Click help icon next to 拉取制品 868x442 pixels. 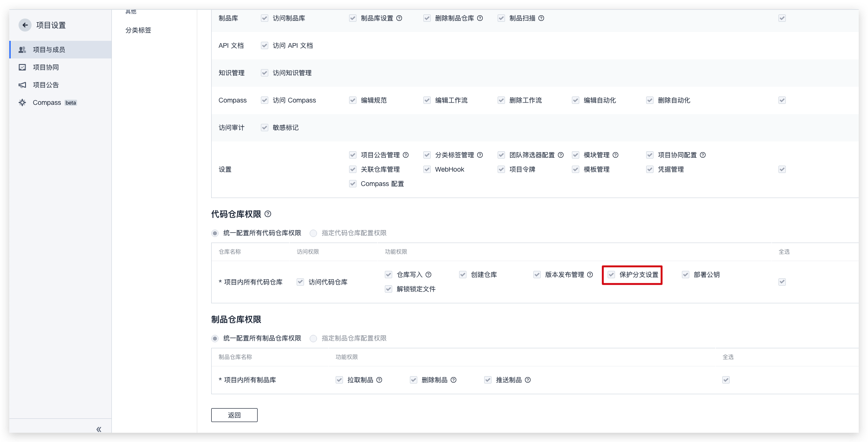point(379,380)
